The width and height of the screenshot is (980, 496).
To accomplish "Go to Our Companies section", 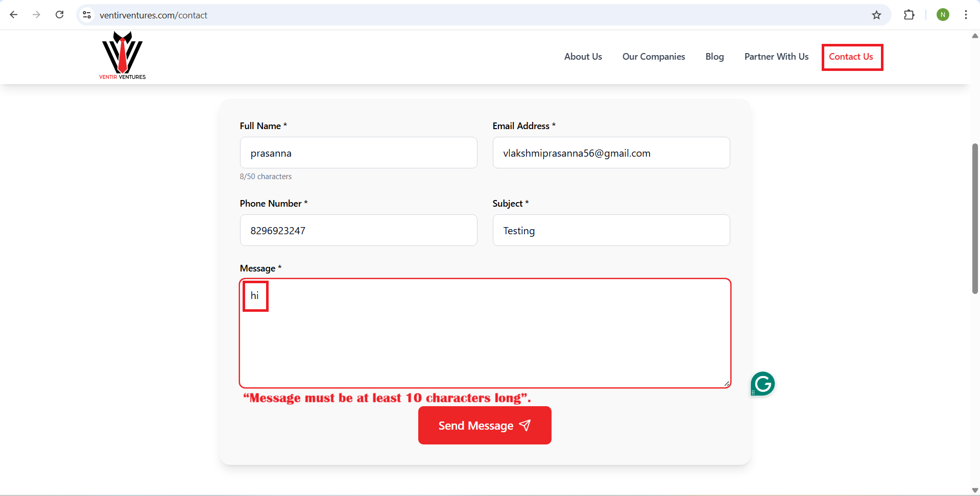I will tap(653, 57).
